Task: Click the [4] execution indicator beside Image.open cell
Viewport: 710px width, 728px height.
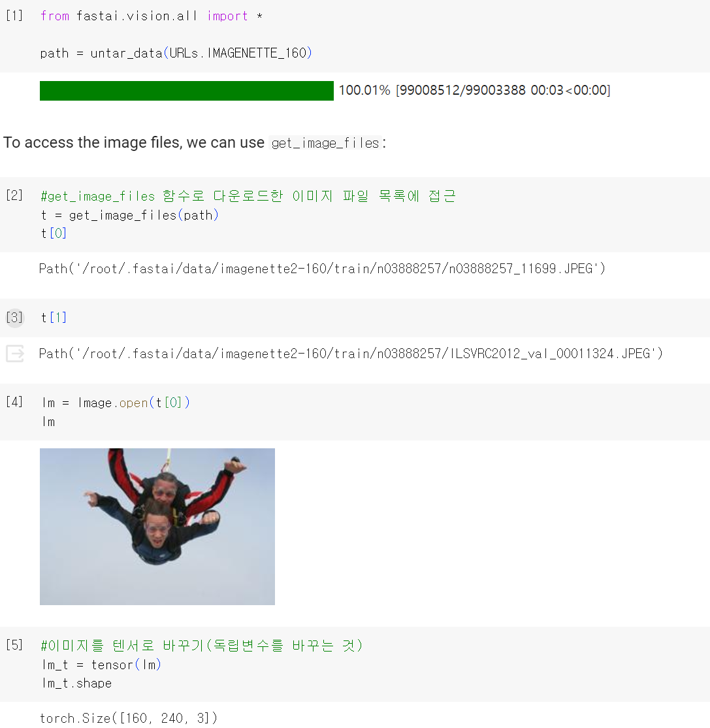Action: (14, 402)
